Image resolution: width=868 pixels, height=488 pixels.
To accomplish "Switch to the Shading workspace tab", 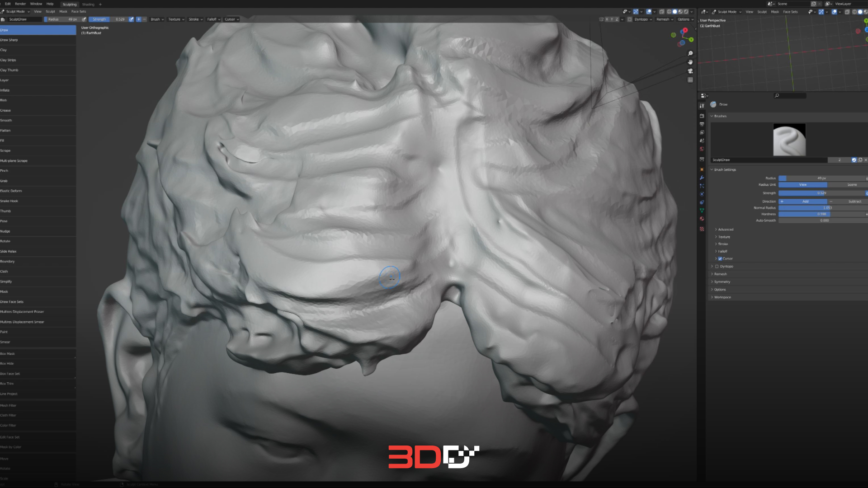I will 88,4.
